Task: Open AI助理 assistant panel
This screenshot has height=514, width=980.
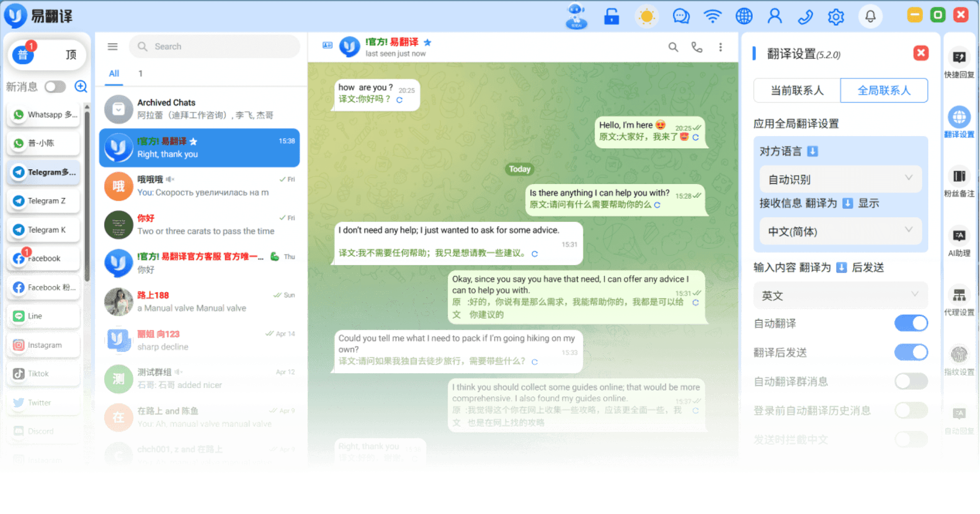Action: [x=959, y=241]
